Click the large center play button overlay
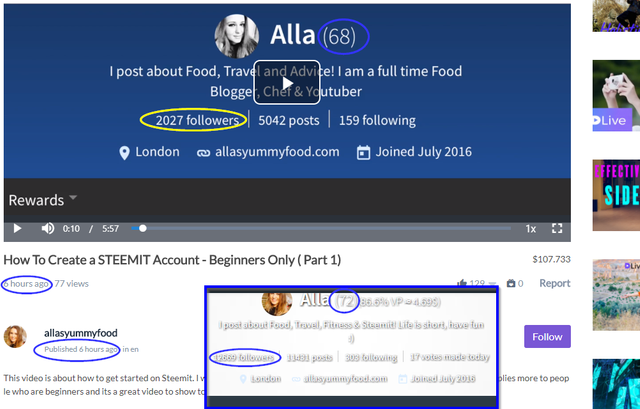Screen dimensions: 640x409 [x=287, y=82]
